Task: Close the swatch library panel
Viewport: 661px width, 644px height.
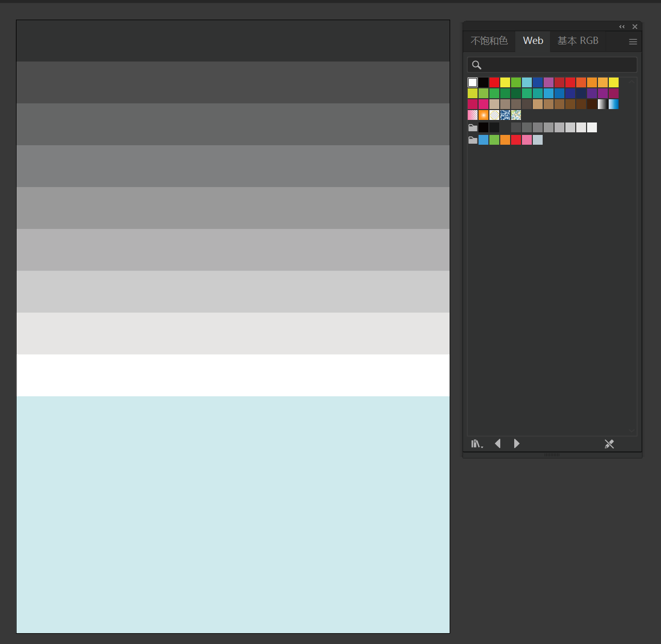Action: coord(635,27)
